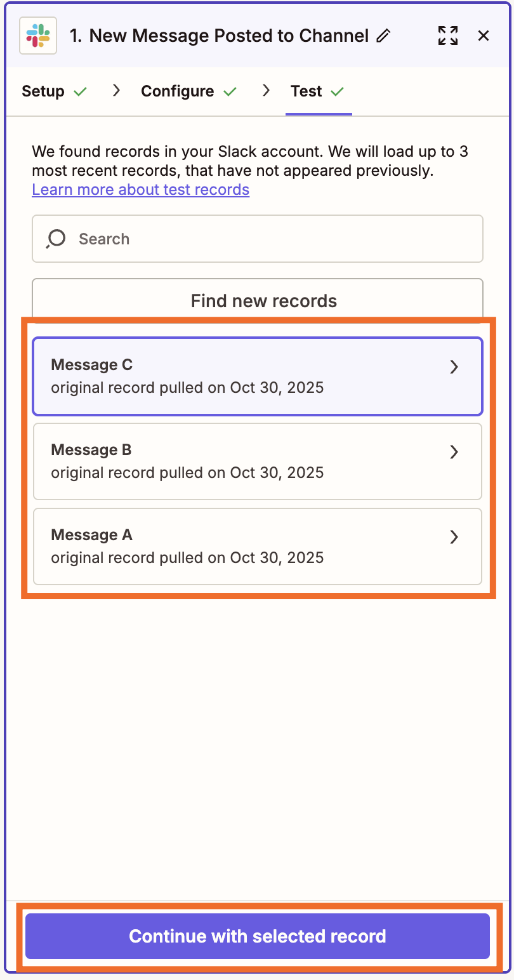Viewport: 514px width, 980px height.
Task: Select the Message B record
Action: point(241,461)
